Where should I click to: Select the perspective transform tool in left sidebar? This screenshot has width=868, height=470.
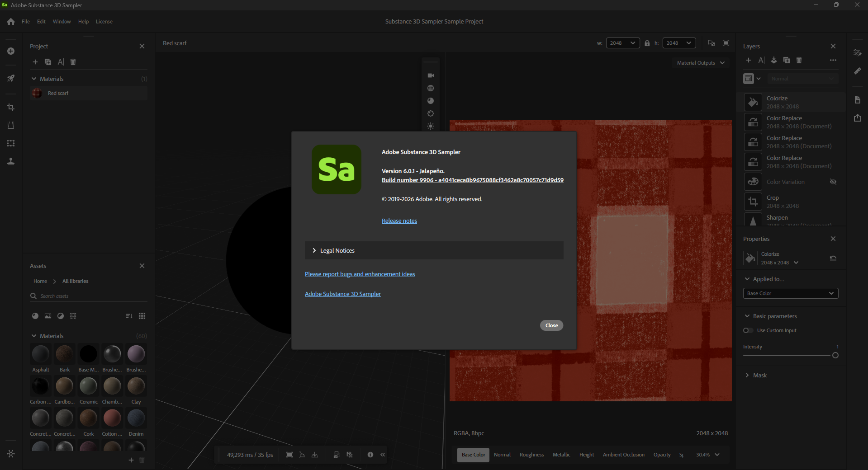(11, 125)
